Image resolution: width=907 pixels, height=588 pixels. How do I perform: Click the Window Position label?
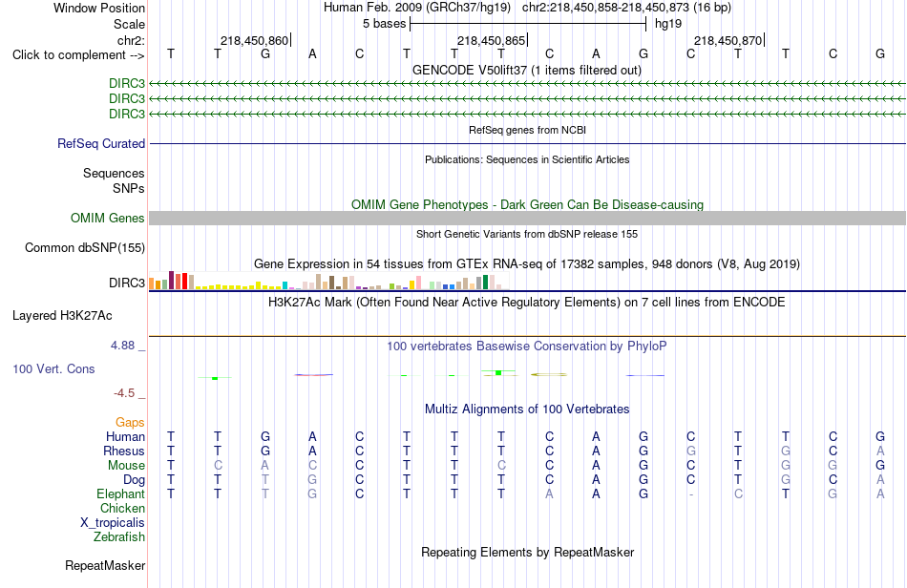(99, 8)
